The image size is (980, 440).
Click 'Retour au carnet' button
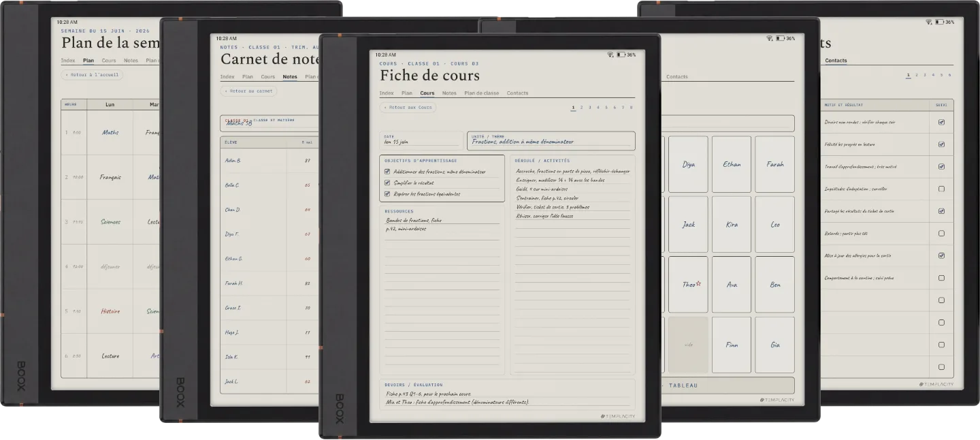point(249,91)
